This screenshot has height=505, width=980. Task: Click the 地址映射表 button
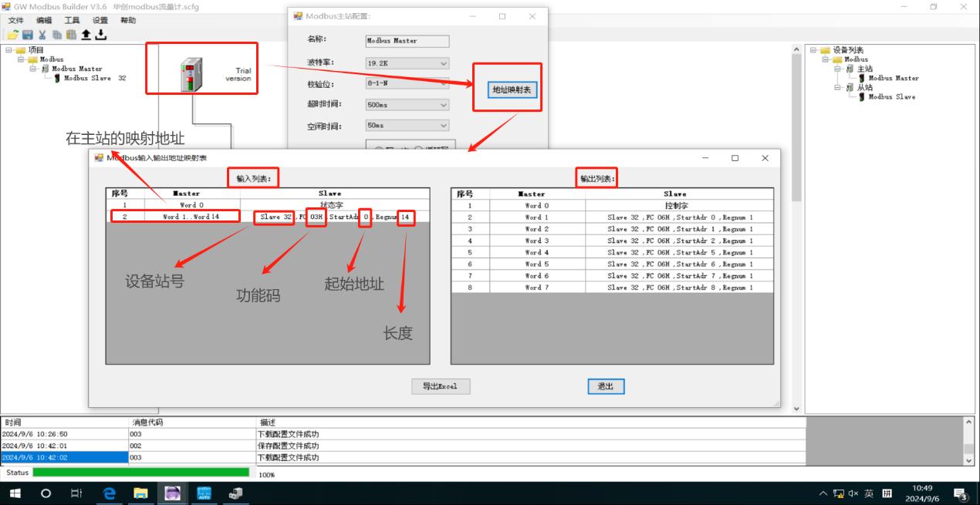pos(512,90)
